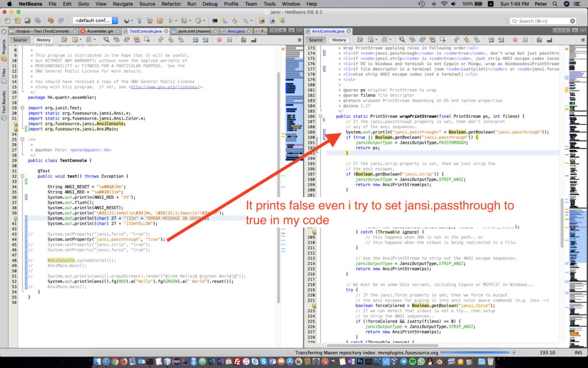Screen dimensions: 588x368
Task: Click Shift Line Right in left editor toolbar
Action: (x=205, y=40)
